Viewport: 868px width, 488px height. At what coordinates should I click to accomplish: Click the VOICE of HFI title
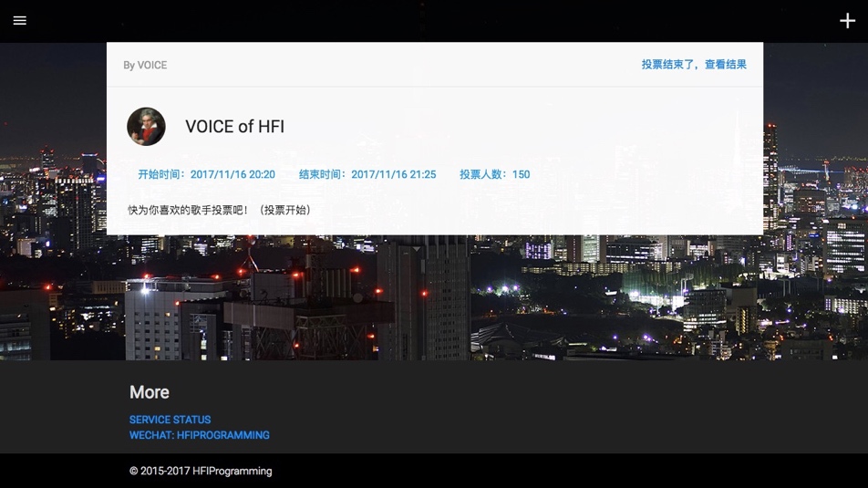click(x=234, y=126)
